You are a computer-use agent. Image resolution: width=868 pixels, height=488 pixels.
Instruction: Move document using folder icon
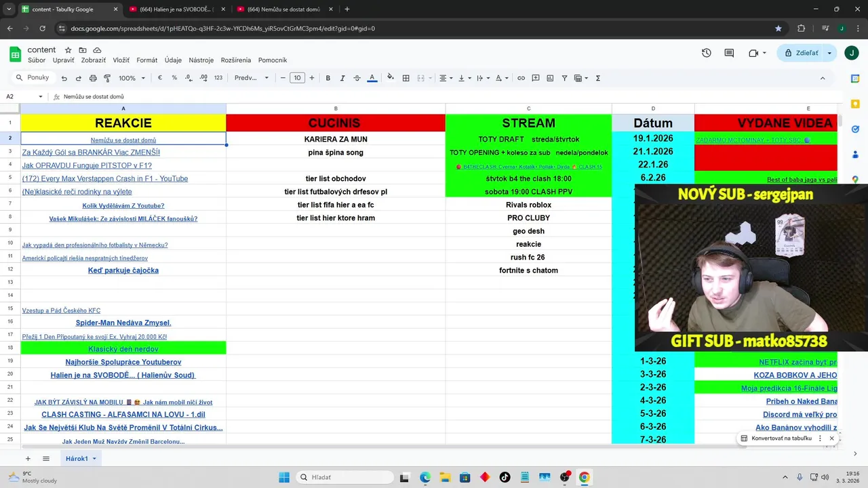[x=83, y=50]
